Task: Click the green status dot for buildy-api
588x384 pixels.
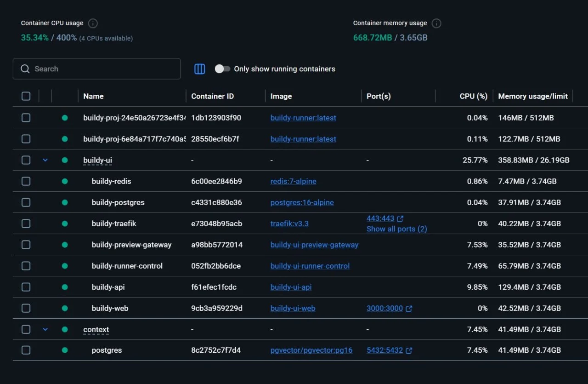Action: [65, 287]
